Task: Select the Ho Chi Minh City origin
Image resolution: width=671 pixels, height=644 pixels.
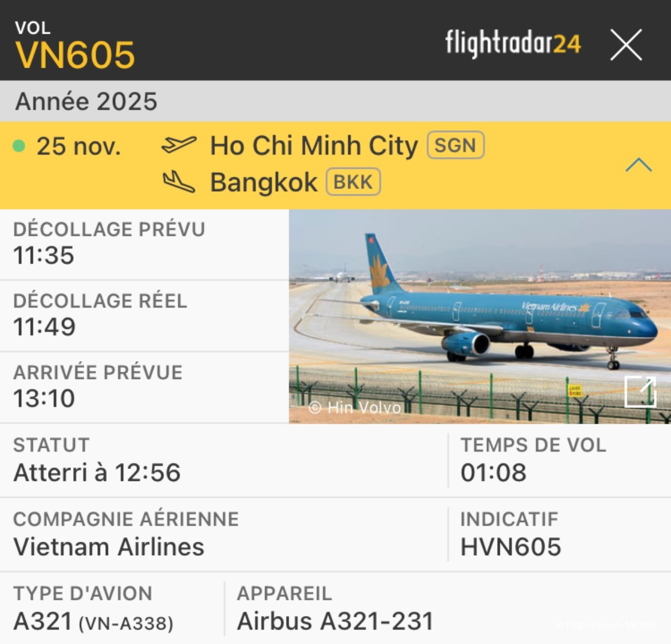Action: coord(314,146)
